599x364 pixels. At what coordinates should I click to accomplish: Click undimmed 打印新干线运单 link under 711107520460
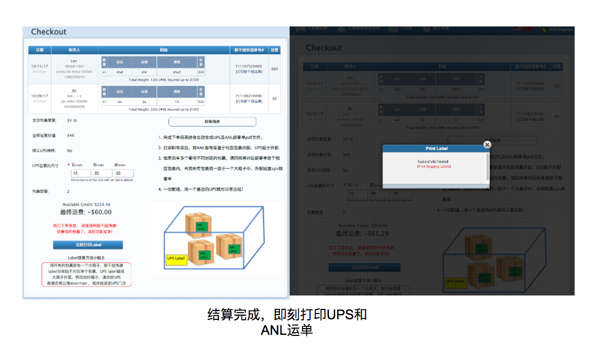tap(249, 72)
